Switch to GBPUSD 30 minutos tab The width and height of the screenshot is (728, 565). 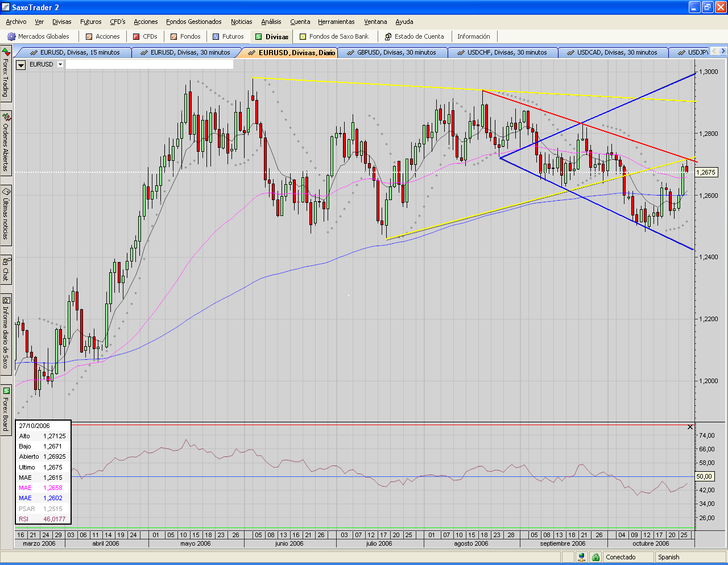[x=392, y=52]
